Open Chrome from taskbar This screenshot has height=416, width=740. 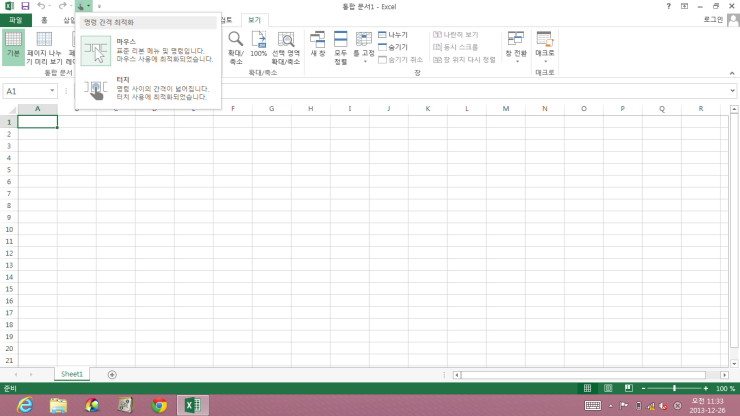[159, 405]
